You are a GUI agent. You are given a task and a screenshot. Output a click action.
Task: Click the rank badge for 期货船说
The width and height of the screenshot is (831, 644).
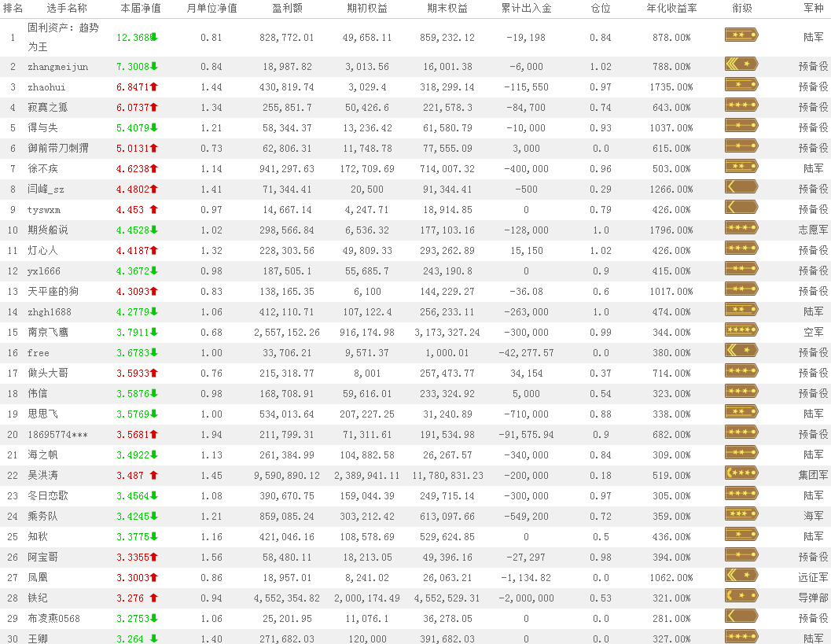pos(741,228)
